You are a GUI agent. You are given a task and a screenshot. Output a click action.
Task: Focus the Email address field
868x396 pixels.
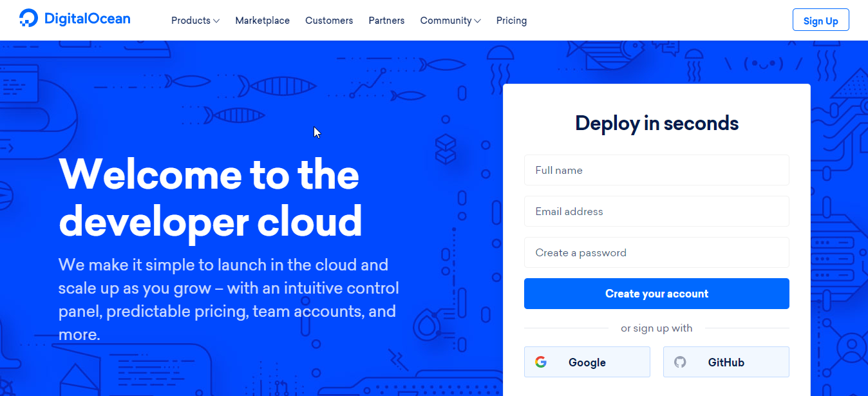pos(656,211)
